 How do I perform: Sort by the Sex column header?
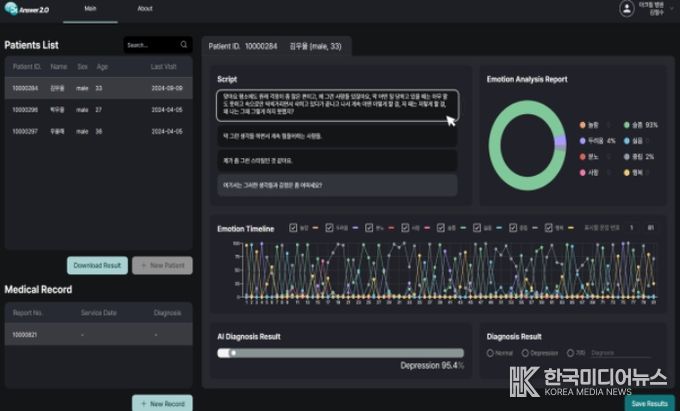coord(82,67)
